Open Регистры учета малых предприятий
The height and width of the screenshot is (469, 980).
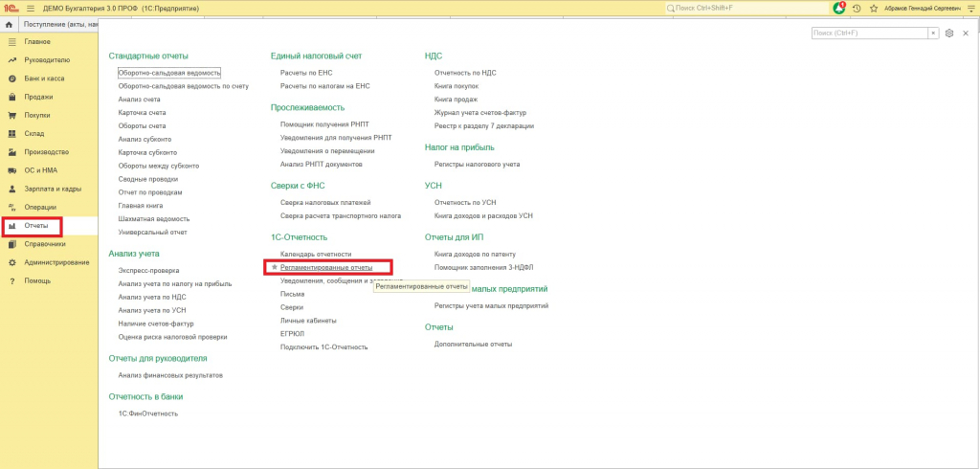[x=491, y=305]
